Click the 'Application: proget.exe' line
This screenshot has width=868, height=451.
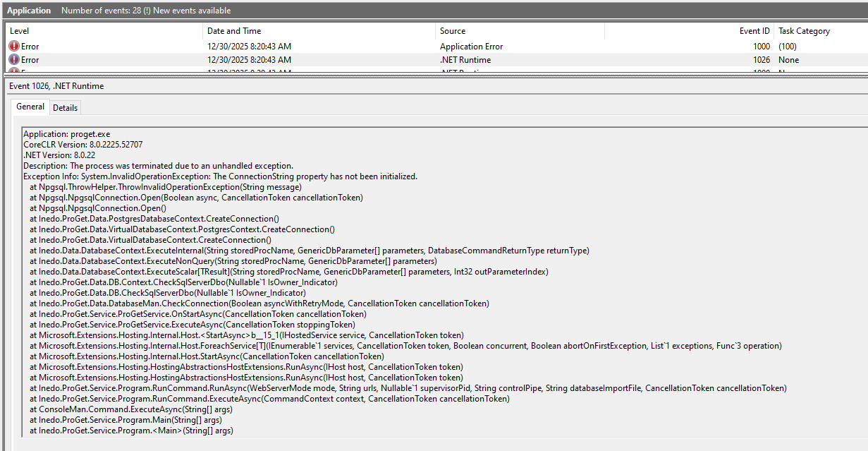click(x=67, y=134)
